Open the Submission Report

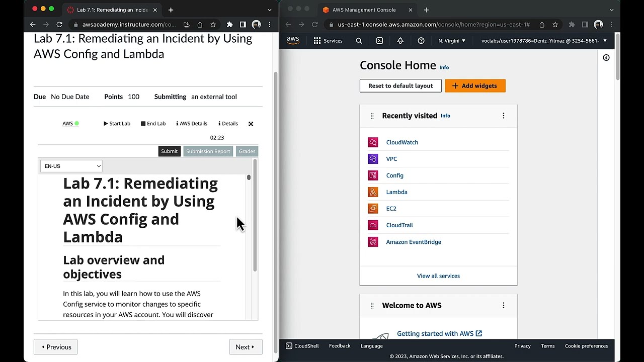pos(208,151)
